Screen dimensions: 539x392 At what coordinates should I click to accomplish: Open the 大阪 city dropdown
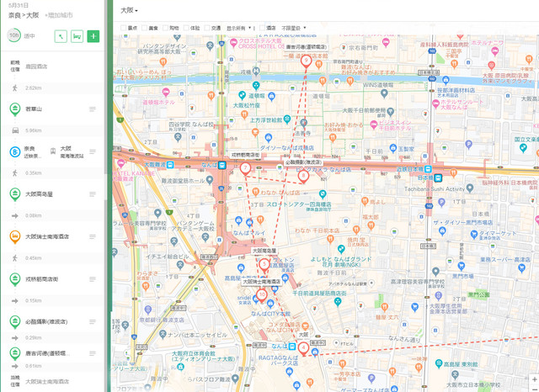129,10
